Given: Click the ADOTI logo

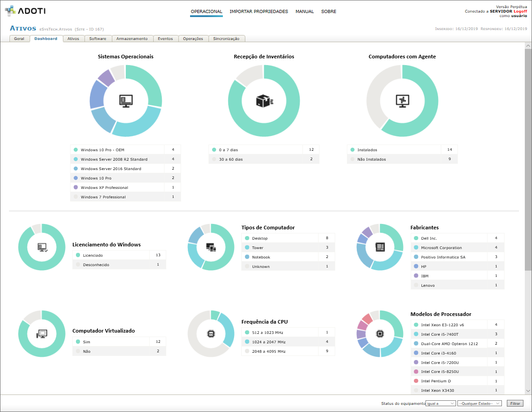Looking at the screenshot, I should [25, 11].
